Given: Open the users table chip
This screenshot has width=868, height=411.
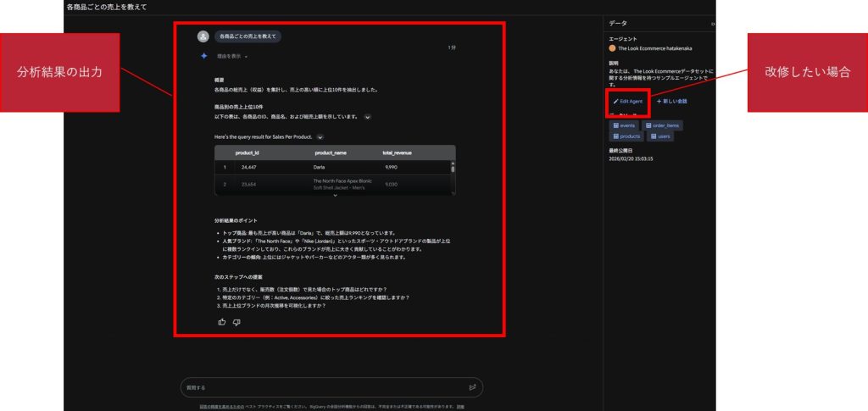Looking at the screenshot, I should (x=660, y=136).
